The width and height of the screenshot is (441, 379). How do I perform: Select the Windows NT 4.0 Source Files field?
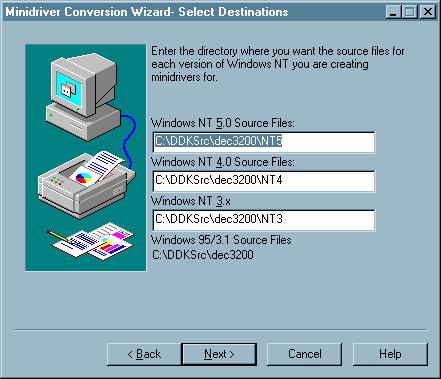(x=264, y=181)
